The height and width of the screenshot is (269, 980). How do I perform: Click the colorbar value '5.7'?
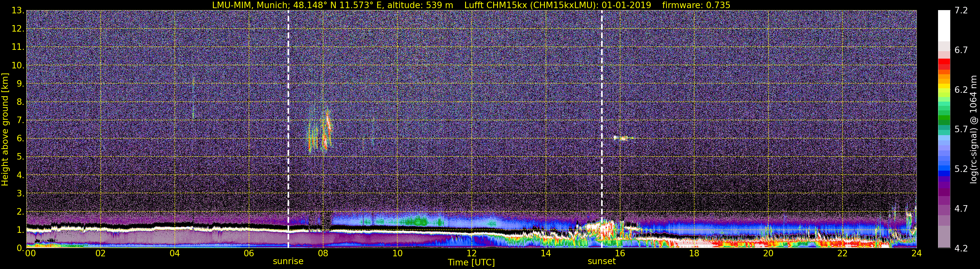(961, 129)
